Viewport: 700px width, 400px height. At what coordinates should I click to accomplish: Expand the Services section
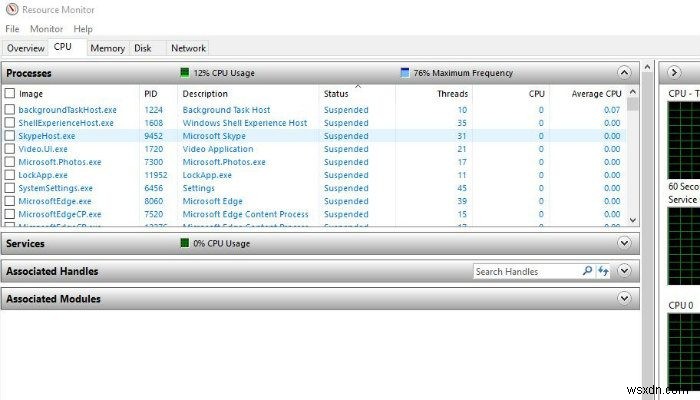624,243
